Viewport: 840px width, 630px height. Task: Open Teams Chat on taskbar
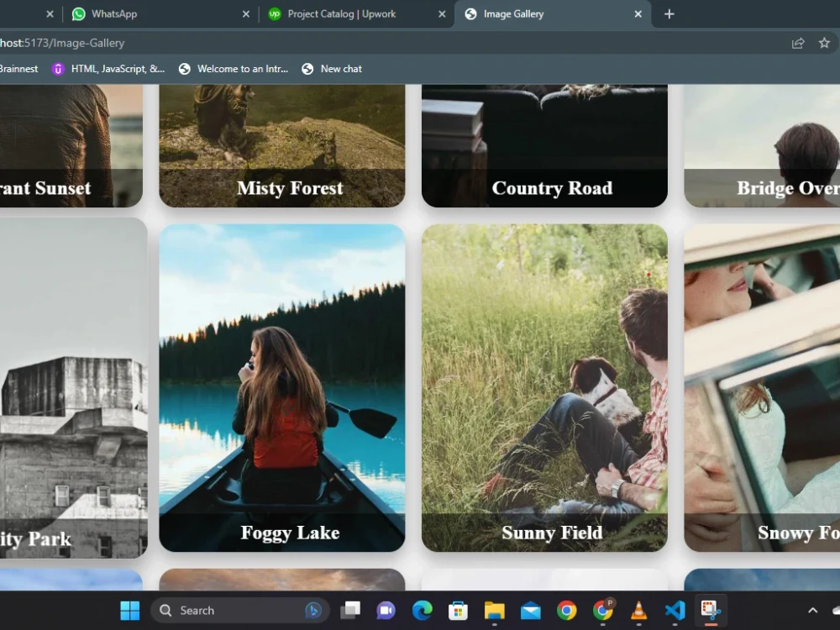(386, 610)
